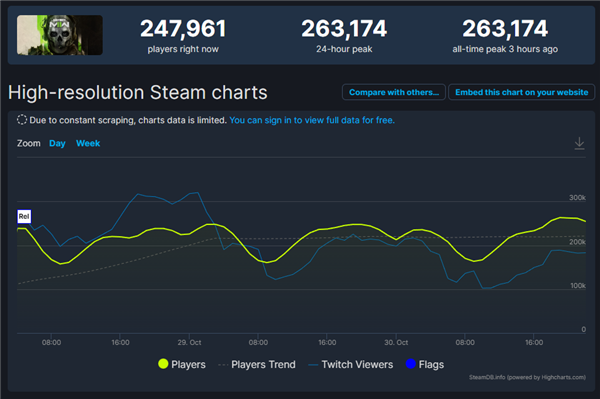Click the 29. Oct date axis label
The image size is (600, 399).
189,342
